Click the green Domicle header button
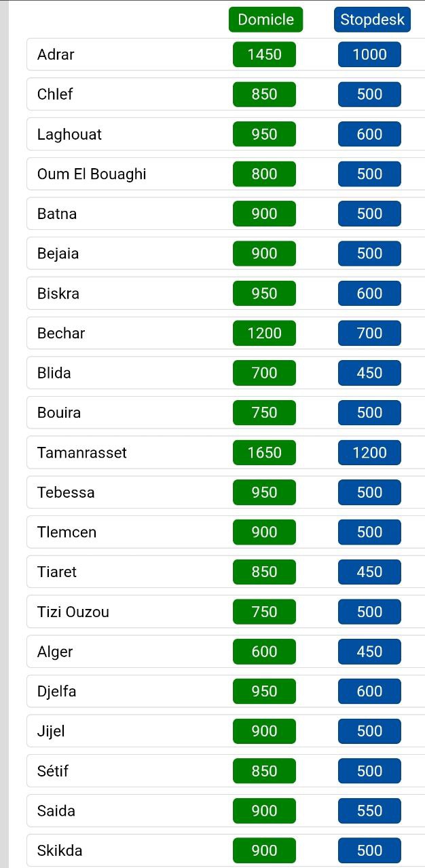Image resolution: width=425 pixels, height=868 pixels. [265, 20]
